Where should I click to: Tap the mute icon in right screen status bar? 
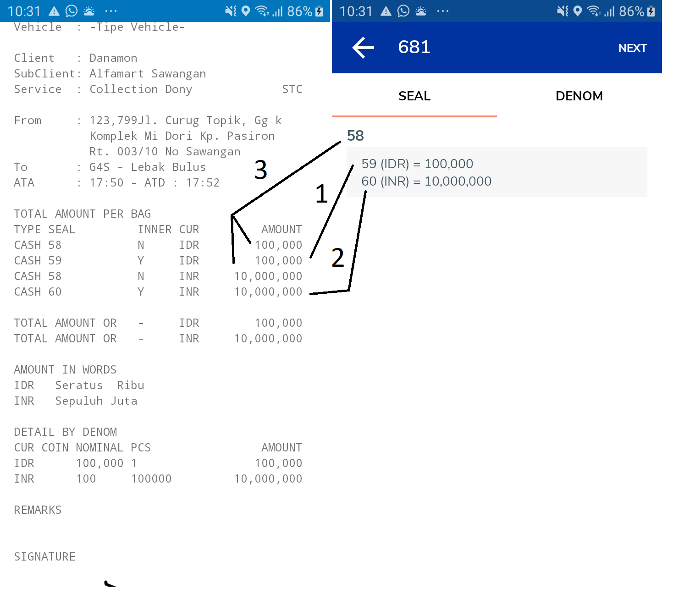[x=563, y=11]
